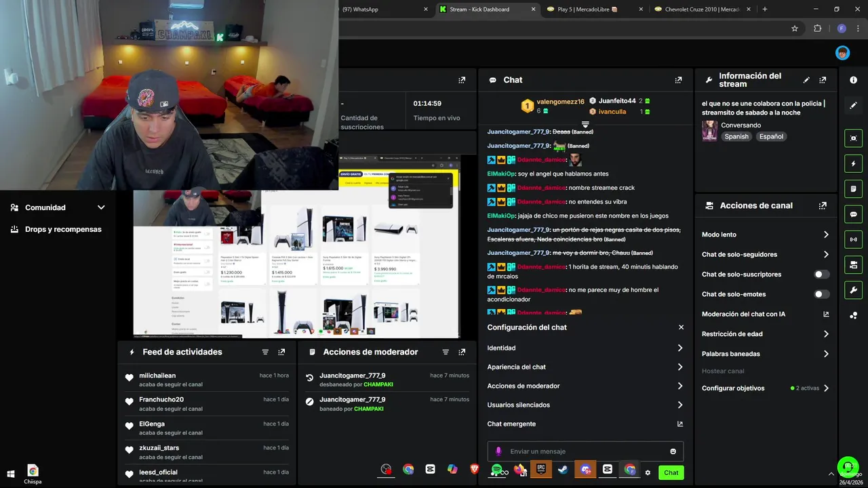Screen dimensions: 868x488
Task: Switch to the WhatsApp browser tab
Action: (384, 9)
